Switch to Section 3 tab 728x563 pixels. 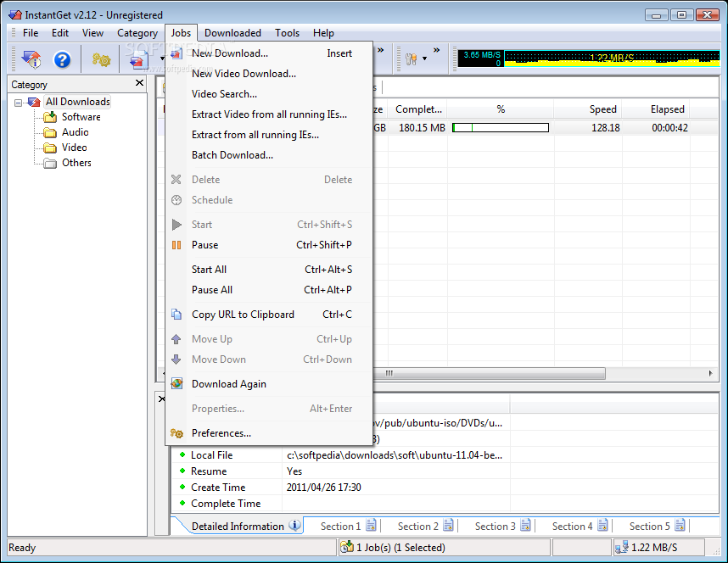[x=502, y=527]
